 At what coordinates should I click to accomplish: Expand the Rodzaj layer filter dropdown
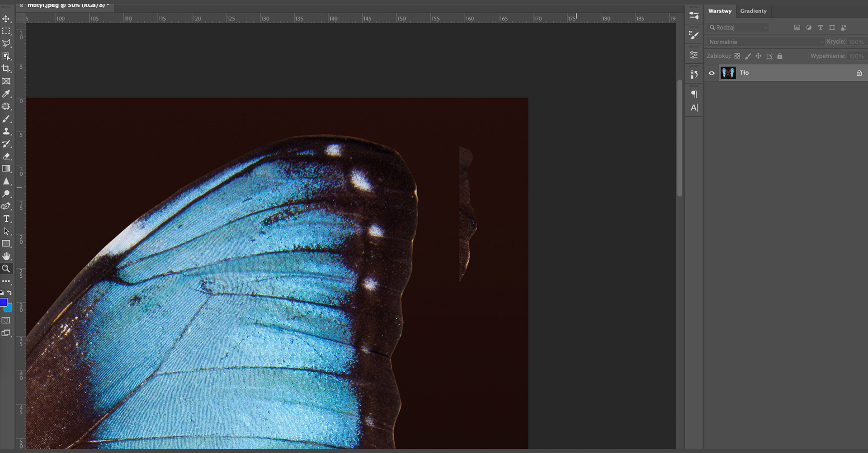[738, 28]
